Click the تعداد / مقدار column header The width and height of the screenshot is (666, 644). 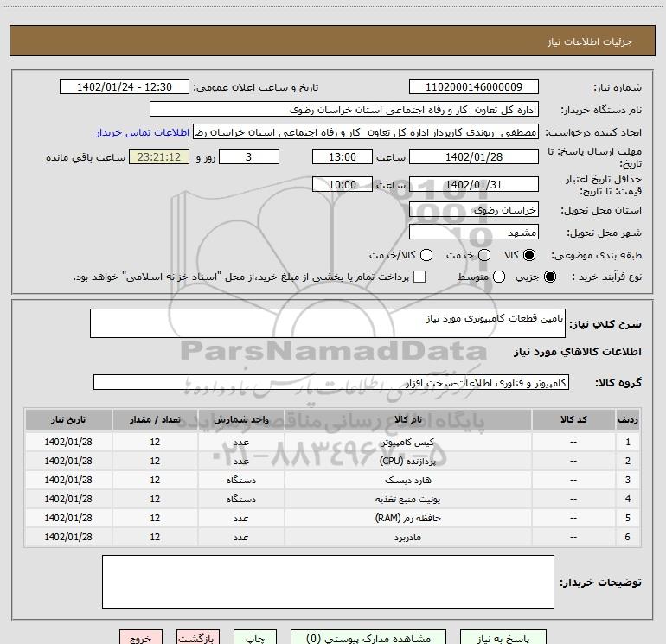tap(155, 420)
